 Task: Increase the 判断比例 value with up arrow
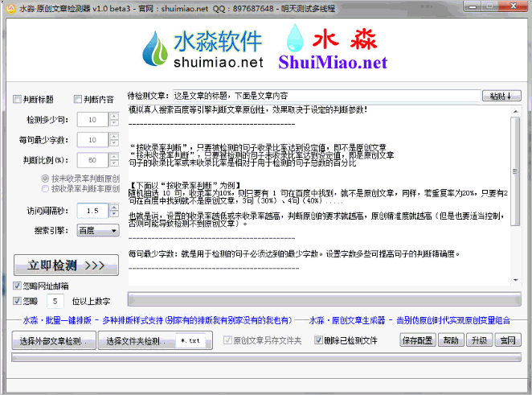tap(114, 157)
